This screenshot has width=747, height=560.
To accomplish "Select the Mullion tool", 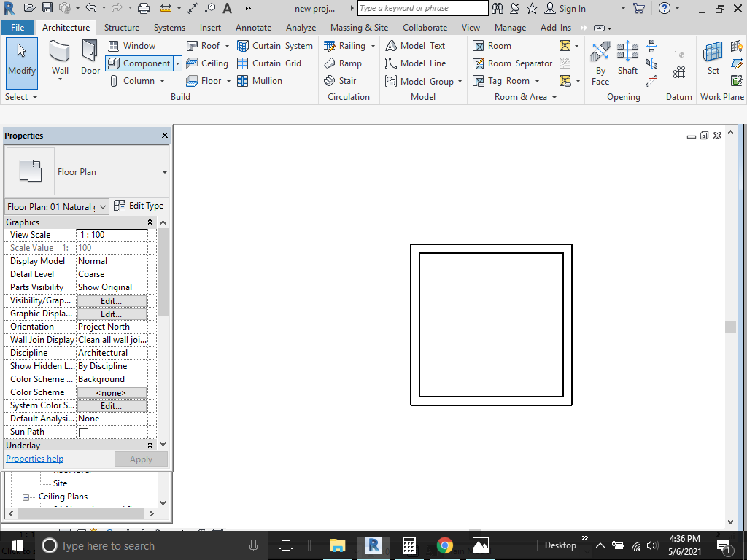I will (x=260, y=81).
